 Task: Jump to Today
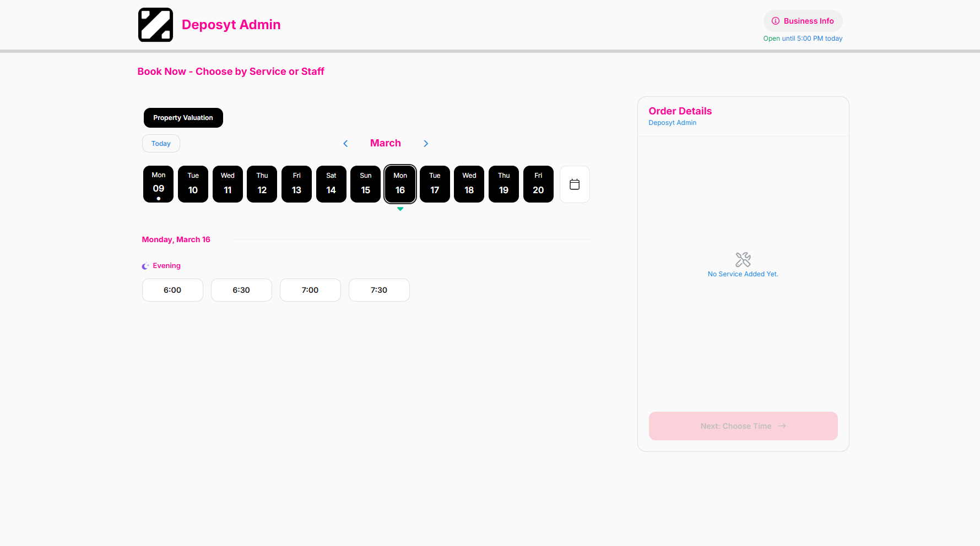pos(161,144)
